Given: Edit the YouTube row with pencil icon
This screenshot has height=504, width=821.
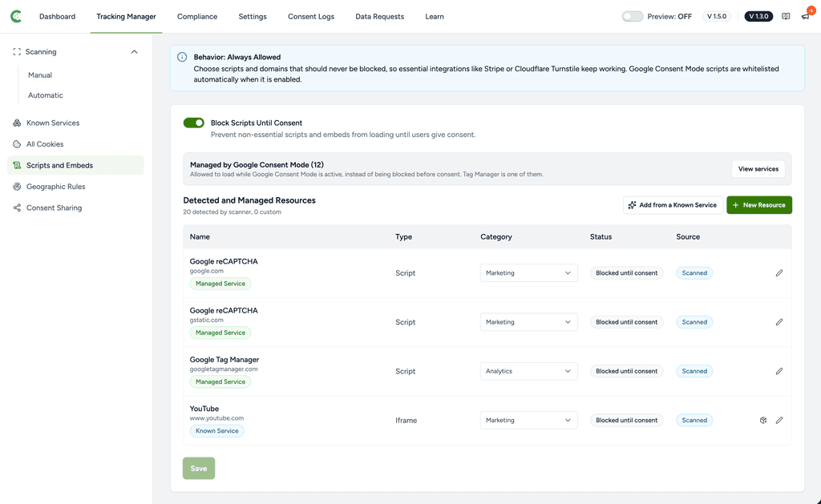Looking at the screenshot, I should coord(779,420).
